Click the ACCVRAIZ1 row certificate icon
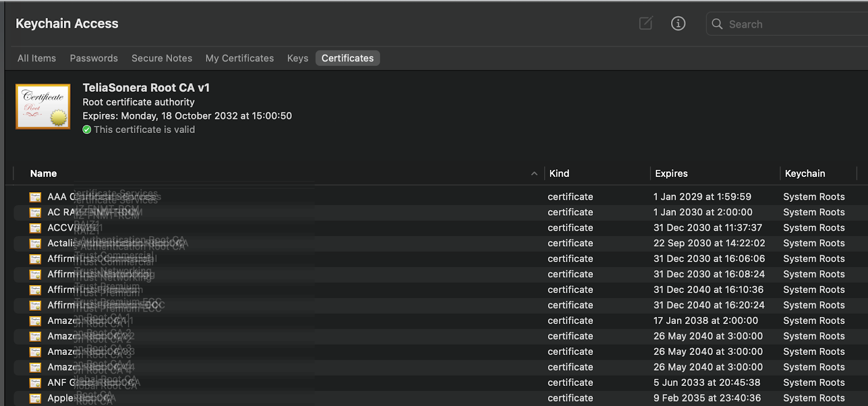868x406 pixels. [35, 228]
